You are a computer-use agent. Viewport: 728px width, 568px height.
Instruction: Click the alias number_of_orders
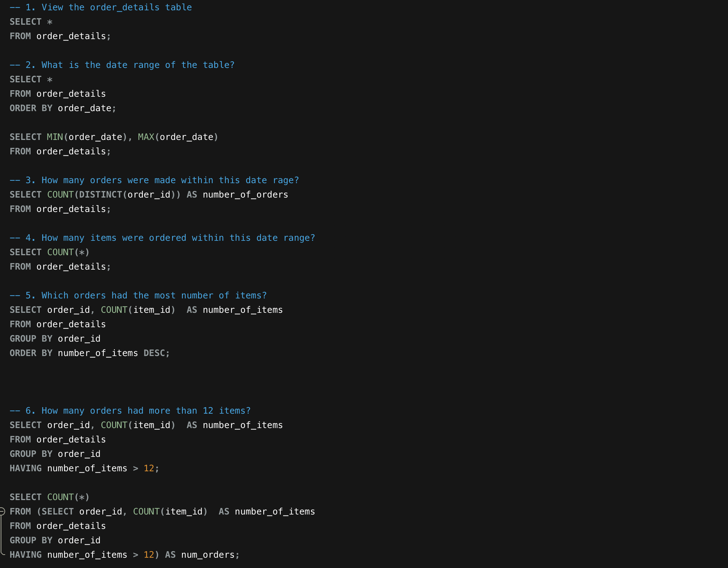click(245, 194)
